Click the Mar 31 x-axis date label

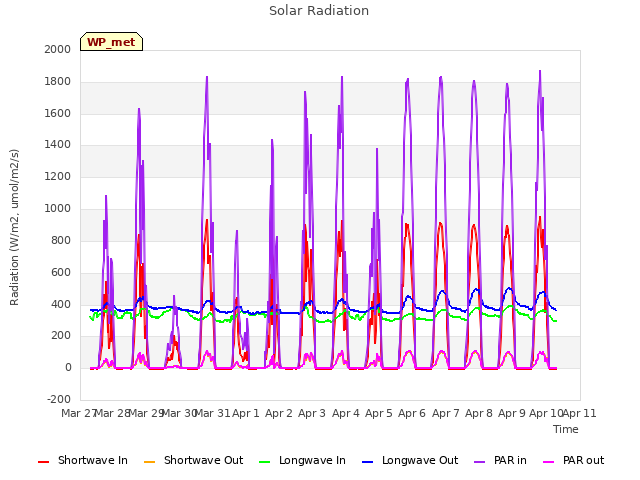click(213, 413)
